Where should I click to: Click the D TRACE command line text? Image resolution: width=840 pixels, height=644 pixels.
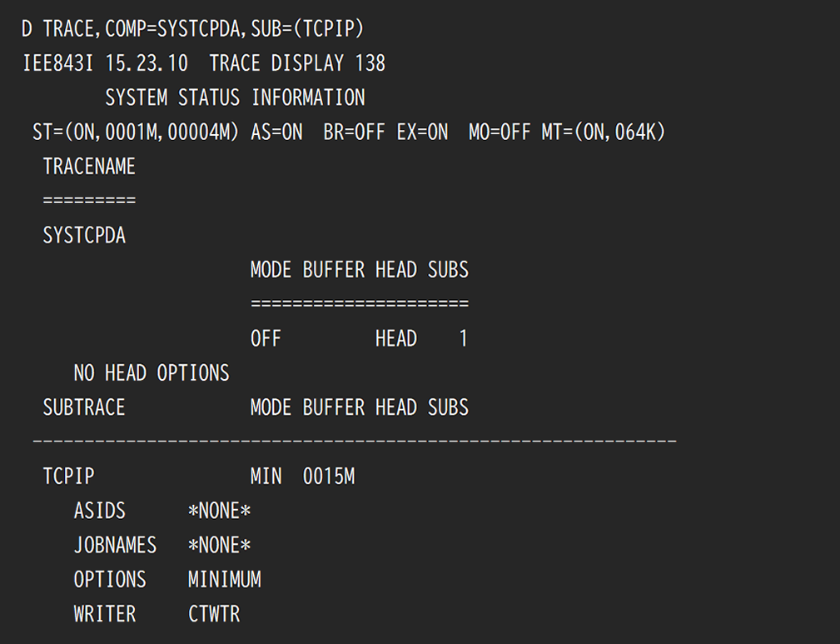(193, 29)
